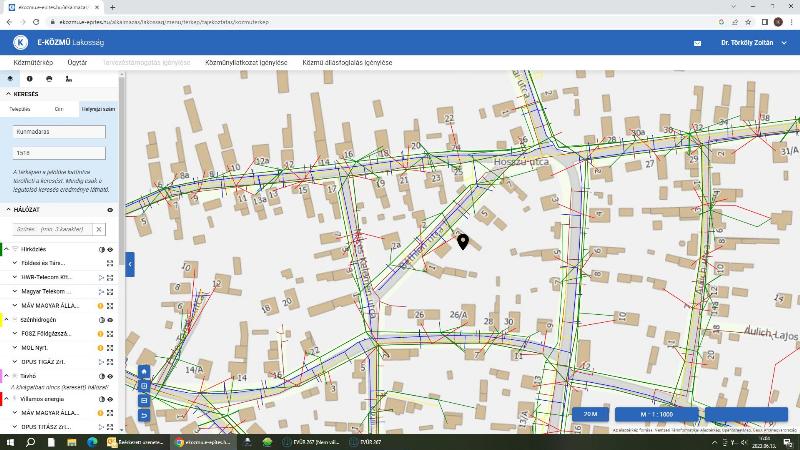Toggle visibility of the Hírközlés layer group
This screenshot has height=450, width=800.
click(110, 249)
